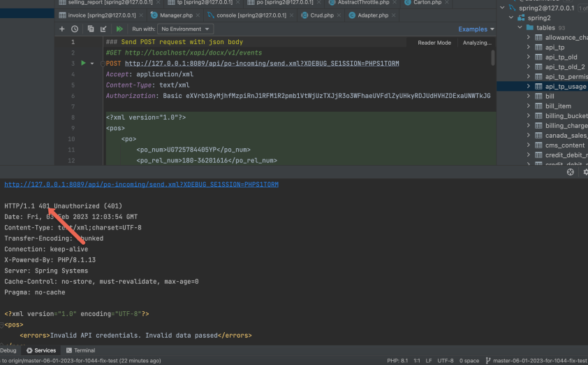Change UTF-8 encoding in status bar
The image size is (588, 365).
[x=446, y=361]
